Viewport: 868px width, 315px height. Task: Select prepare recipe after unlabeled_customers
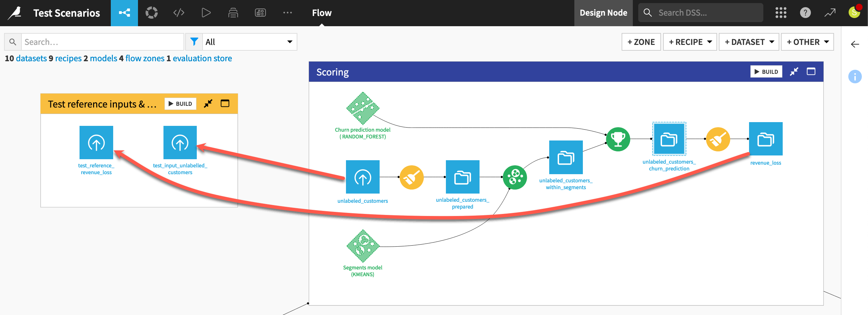[x=412, y=177]
